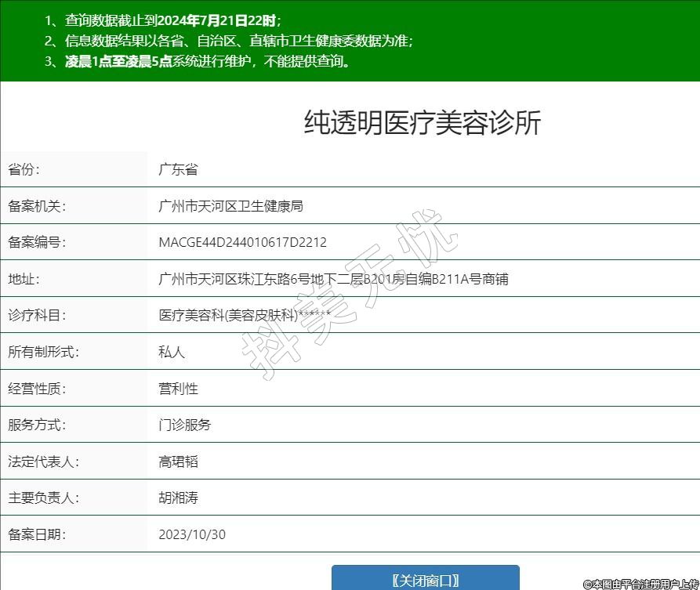Viewport: 700px width, 590px height.
Task: Select the service mode value 门诊服务
Action: [184, 425]
